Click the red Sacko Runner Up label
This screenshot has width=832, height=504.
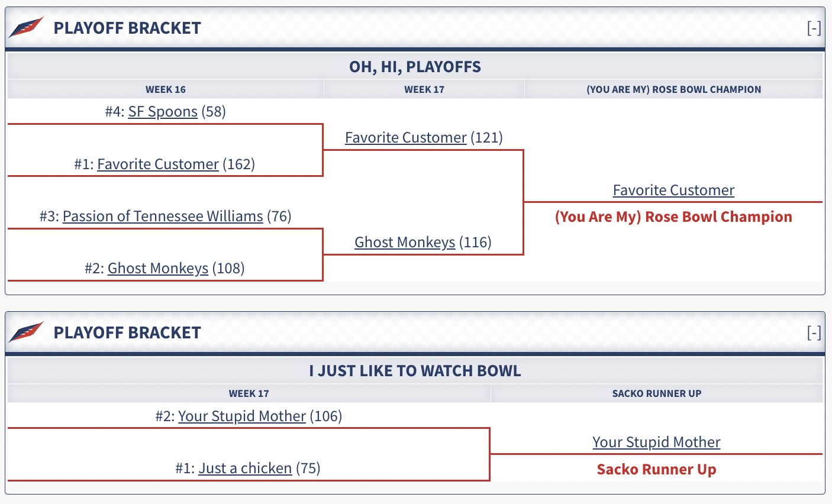(656, 469)
